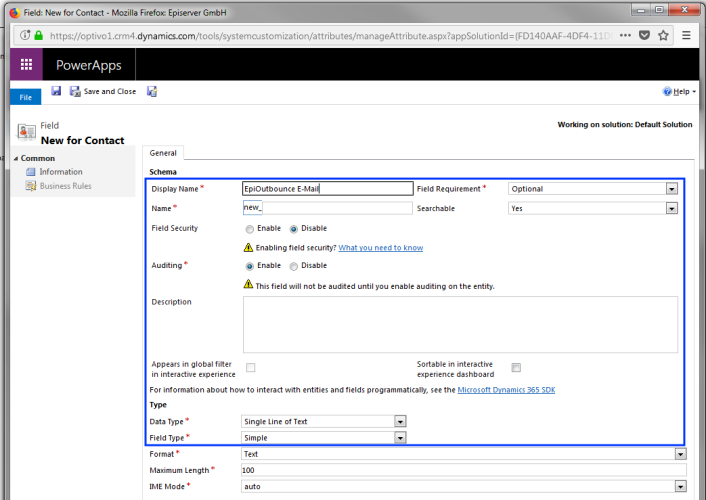Check Appears in global filter checkbox
The height and width of the screenshot is (500, 706).
(x=251, y=368)
